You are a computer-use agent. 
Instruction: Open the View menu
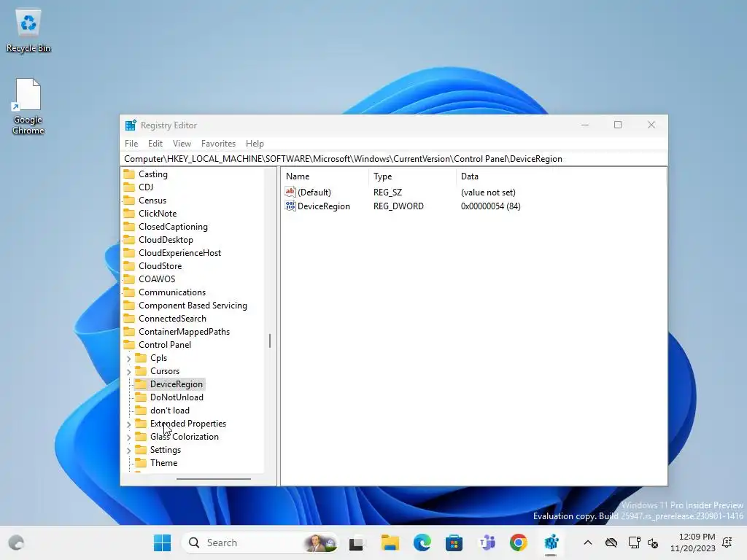[x=182, y=144]
